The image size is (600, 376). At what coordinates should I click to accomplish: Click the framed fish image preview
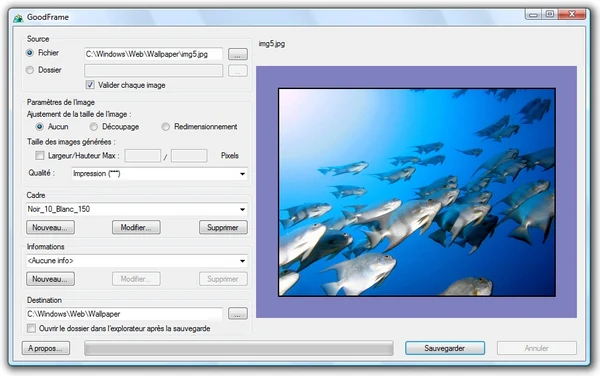click(417, 192)
